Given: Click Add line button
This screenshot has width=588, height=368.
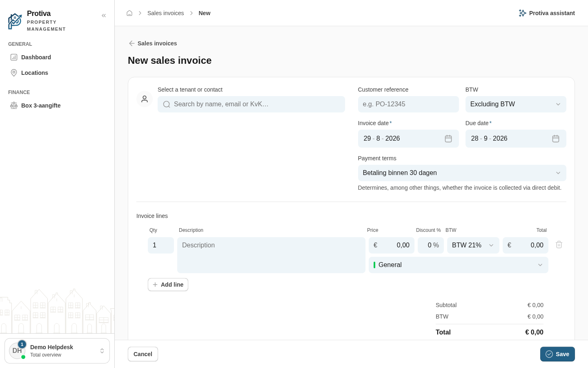Looking at the screenshot, I should (168, 285).
